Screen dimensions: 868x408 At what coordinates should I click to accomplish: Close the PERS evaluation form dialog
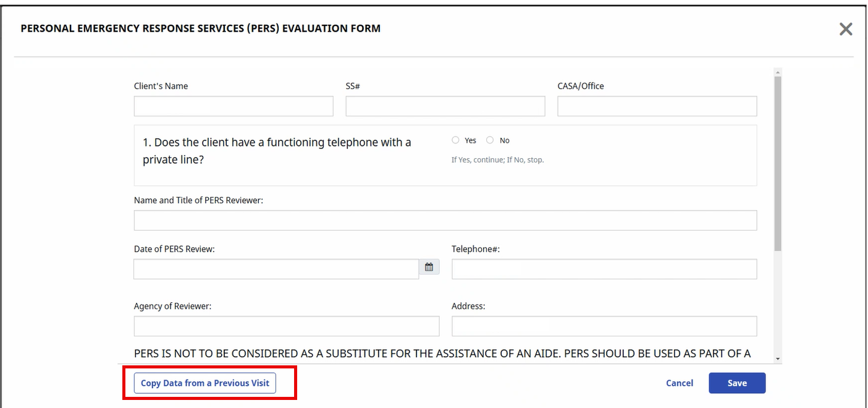(845, 29)
